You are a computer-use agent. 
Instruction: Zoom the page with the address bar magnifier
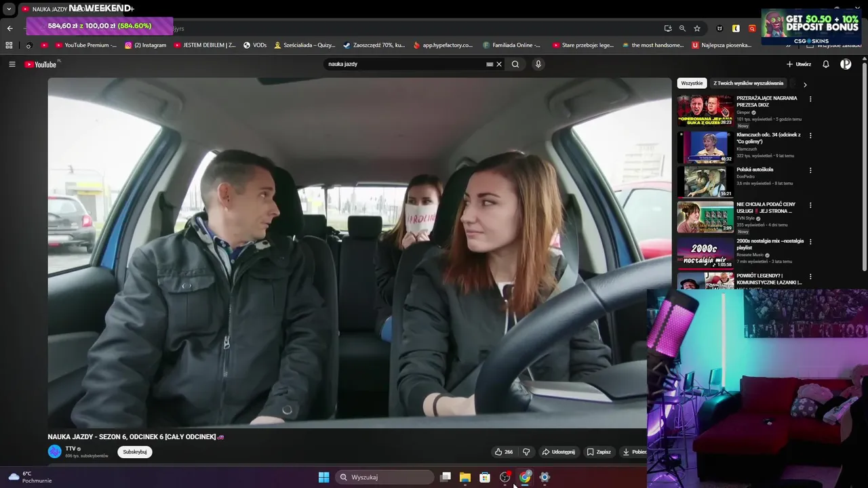tap(682, 28)
